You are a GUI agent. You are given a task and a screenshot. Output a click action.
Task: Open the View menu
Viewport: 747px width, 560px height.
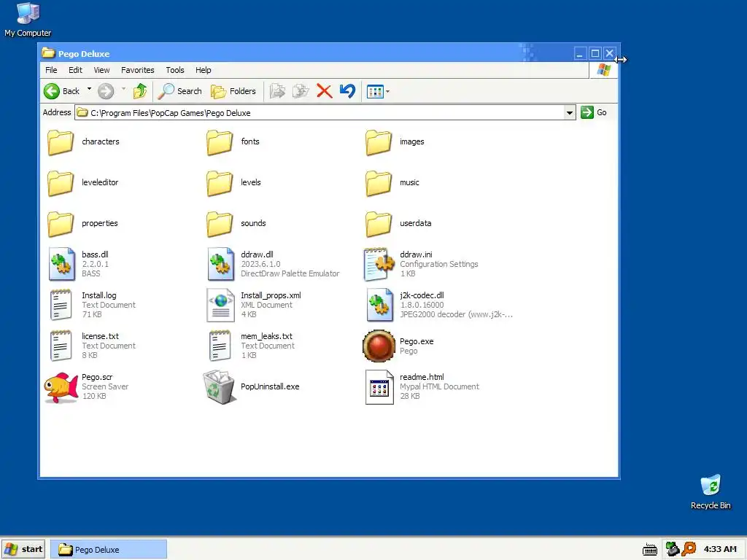[101, 70]
